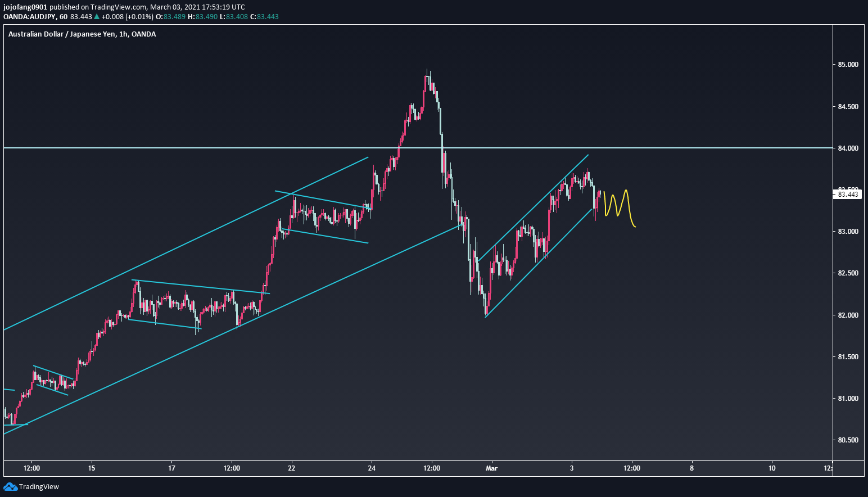Click the 83.000 price axis label
868x497 pixels.
pyautogui.click(x=848, y=232)
